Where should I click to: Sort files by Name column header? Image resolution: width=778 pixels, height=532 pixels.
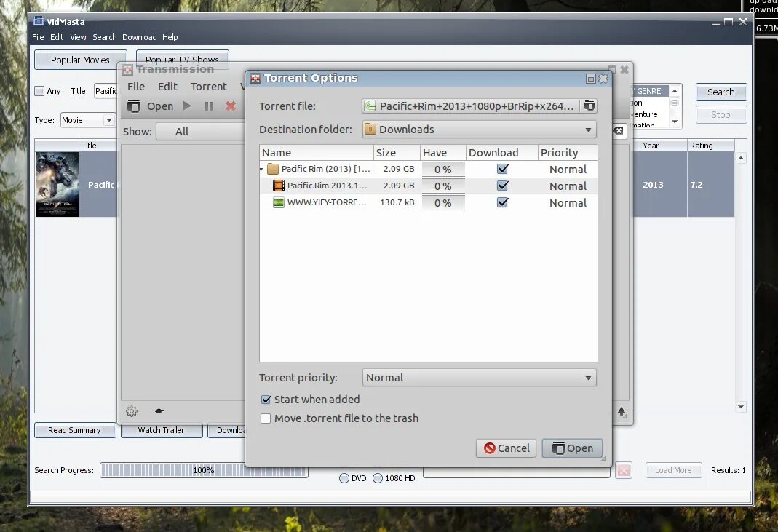(x=316, y=153)
